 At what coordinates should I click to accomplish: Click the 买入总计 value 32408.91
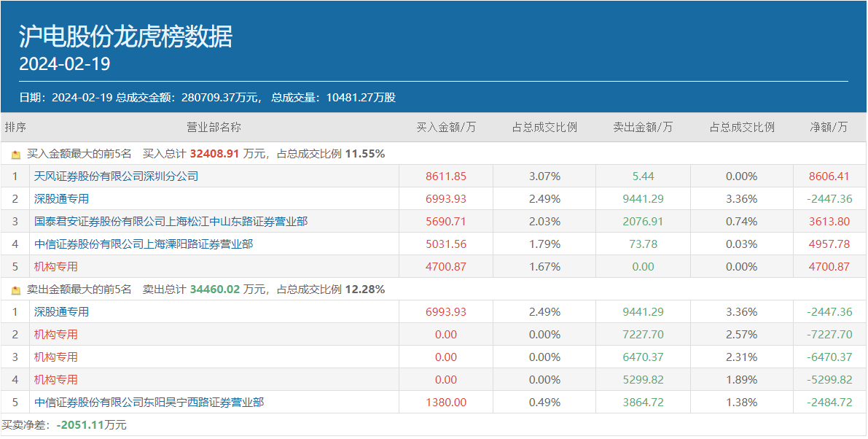click(215, 154)
